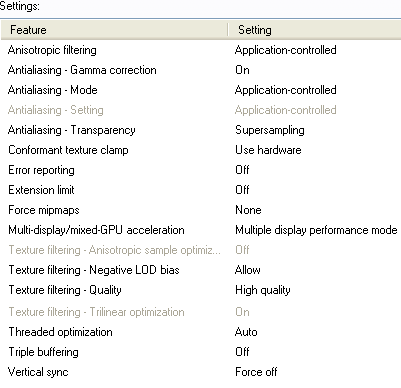The image size is (401, 388).
Task: Click High quality texture filtering setting
Action: coord(263,290)
